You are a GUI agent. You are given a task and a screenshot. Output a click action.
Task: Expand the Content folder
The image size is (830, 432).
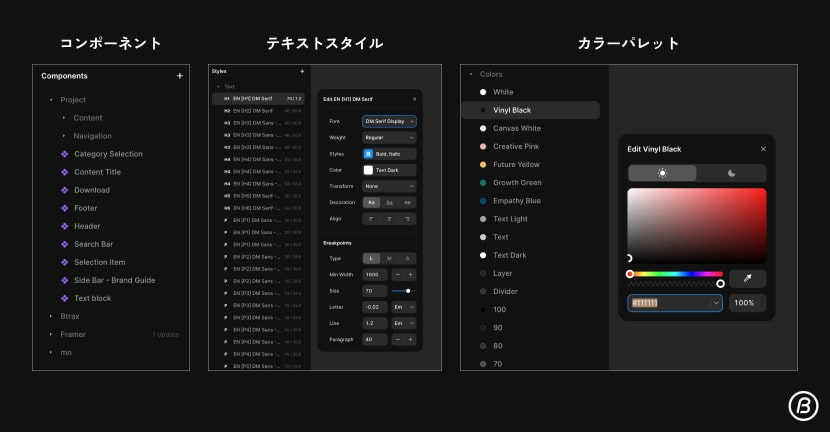point(64,118)
